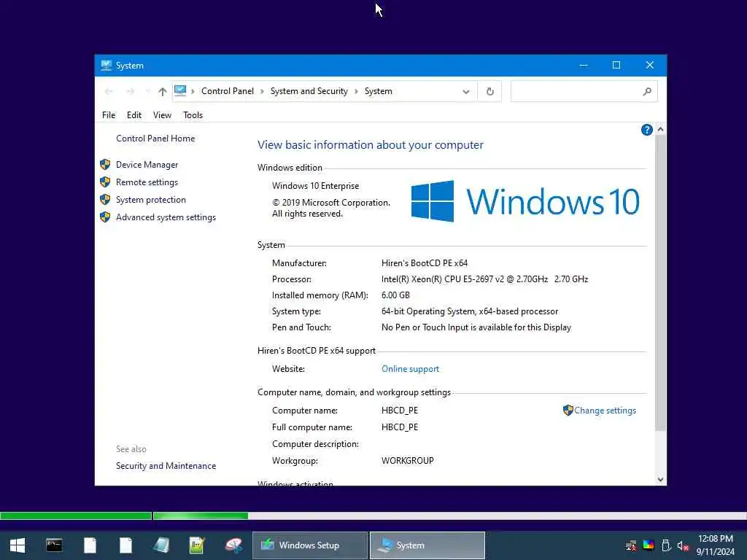747x560 pixels.
Task: Open the notepad-with-pencil icon in the taskbar
Action: [197, 545]
